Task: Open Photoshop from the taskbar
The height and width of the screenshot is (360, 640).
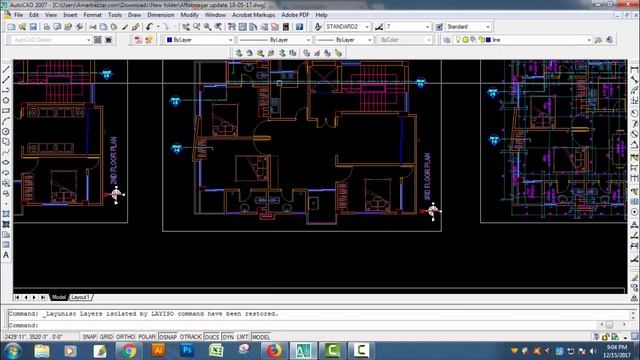Action: click(x=187, y=351)
